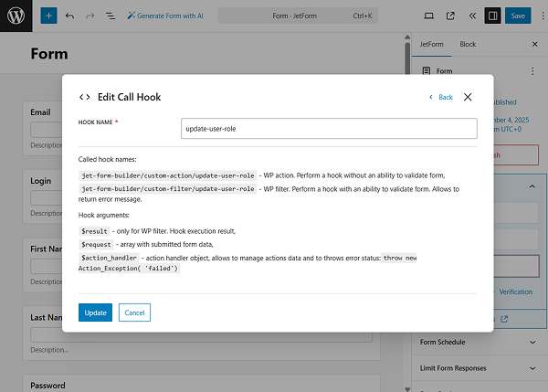Open document overview list view
548x392 pixels.
[x=111, y=16]
